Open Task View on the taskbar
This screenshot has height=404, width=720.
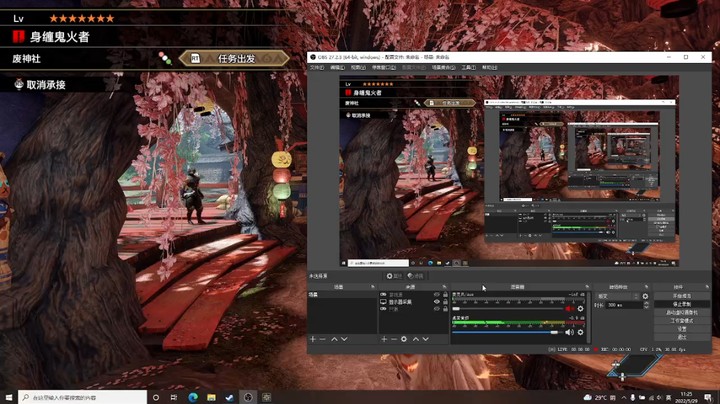(x=174, y=397)
